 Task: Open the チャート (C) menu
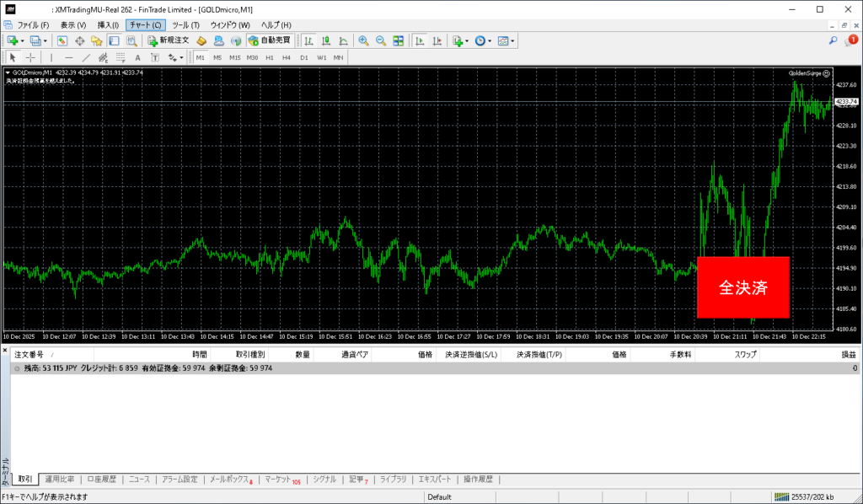tap(145, 25)
